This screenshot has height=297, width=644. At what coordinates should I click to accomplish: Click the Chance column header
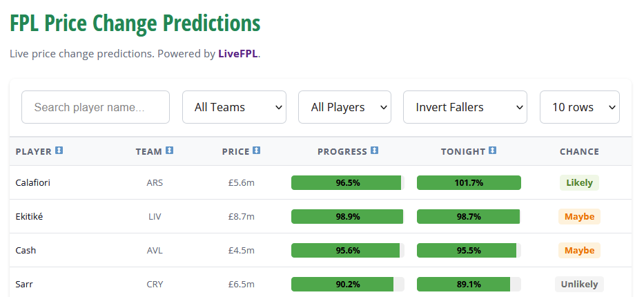click(579, 151)
